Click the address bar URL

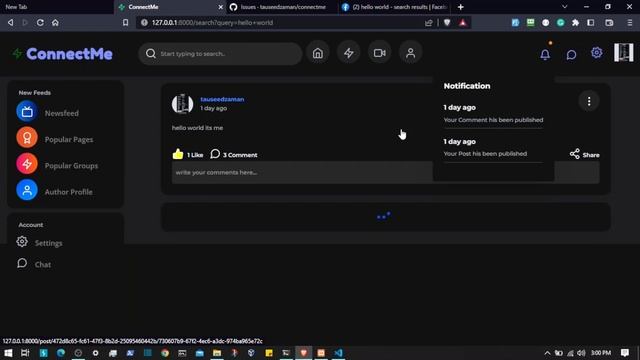click(212, 23)
